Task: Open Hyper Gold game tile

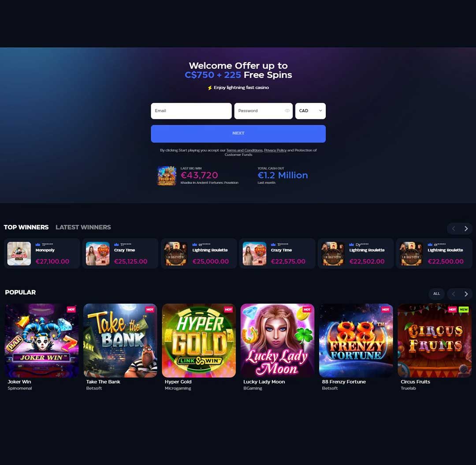Action: pyautogui.click(x=199, y=341)
